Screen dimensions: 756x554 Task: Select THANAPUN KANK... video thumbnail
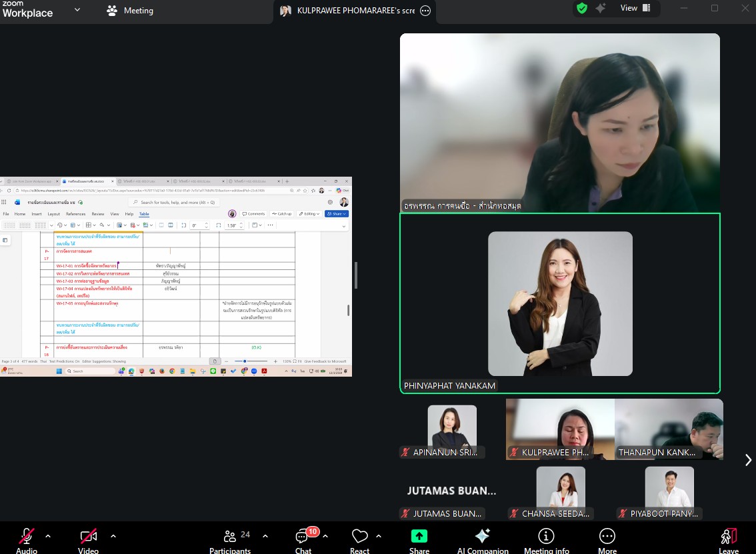[x=669, y=429]
